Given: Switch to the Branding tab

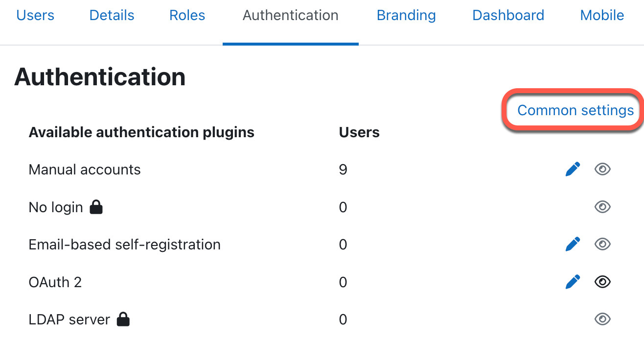Looking at the screenshot, I should coord(406,16).
